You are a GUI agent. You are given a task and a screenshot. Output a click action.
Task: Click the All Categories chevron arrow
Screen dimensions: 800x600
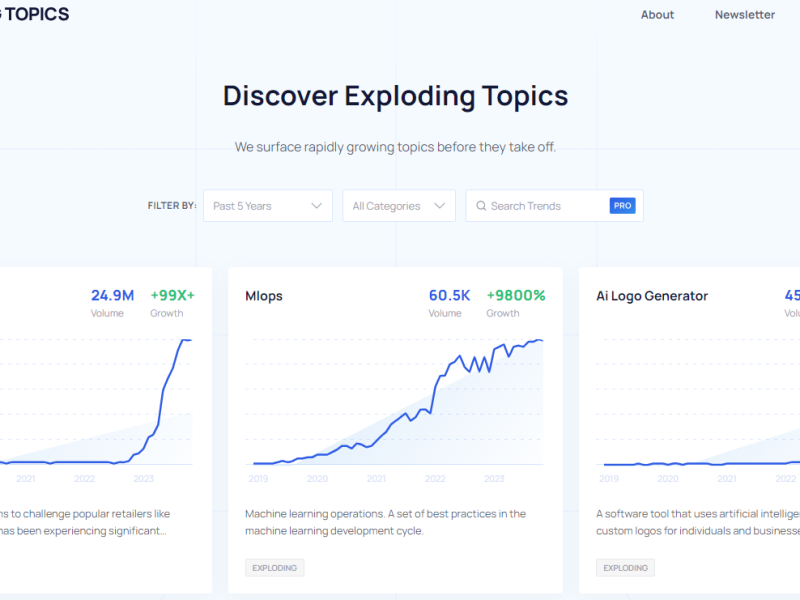(x=440, y=206)
